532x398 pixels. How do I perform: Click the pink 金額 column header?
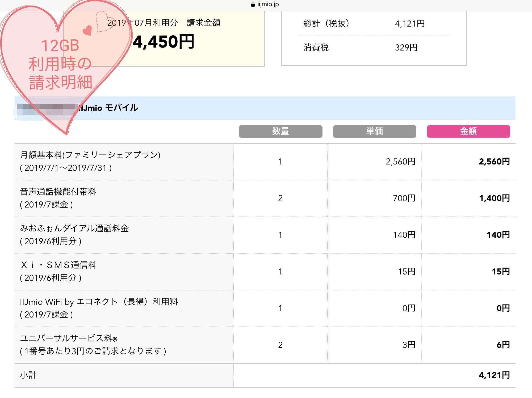pyautogui.click(x=468, y=131)
